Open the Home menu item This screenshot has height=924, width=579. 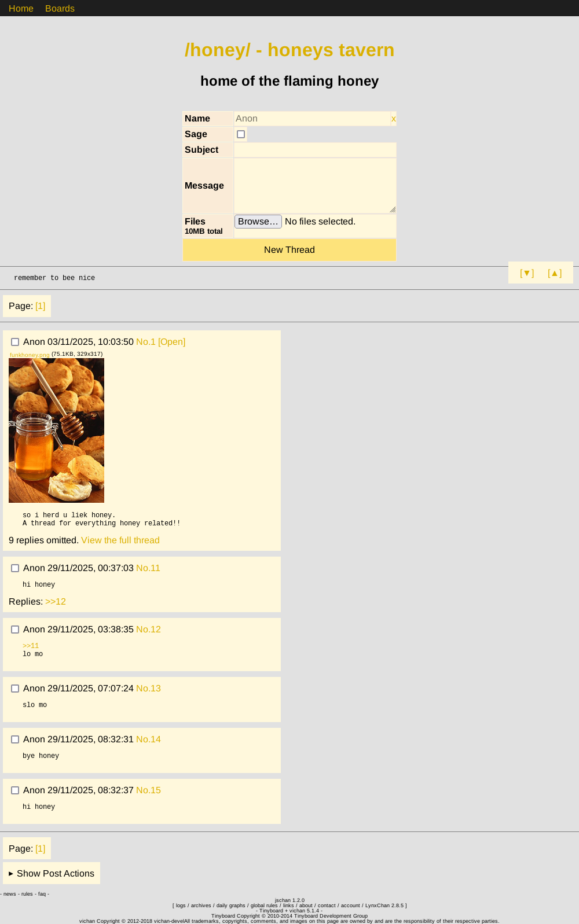21,8
